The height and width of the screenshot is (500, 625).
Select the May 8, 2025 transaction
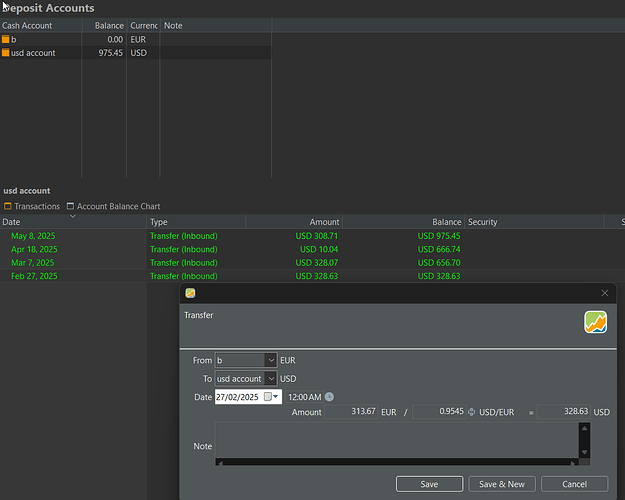pyautogui.click(x=312, y=236)
